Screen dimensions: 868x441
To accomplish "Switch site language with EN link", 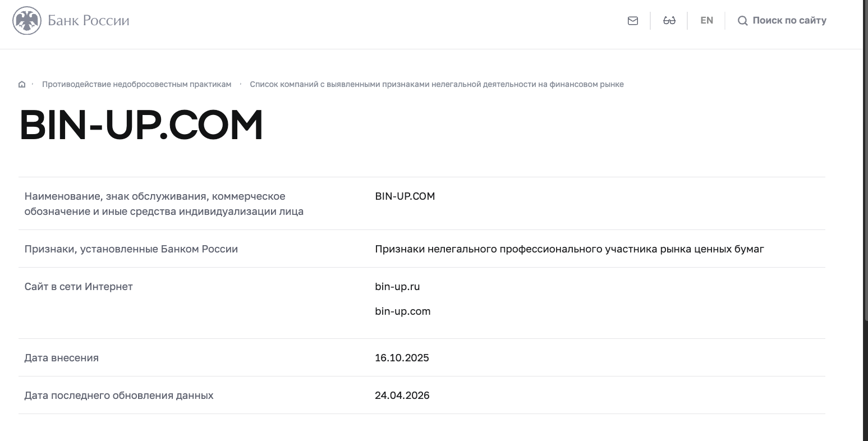I will [707, 20].
